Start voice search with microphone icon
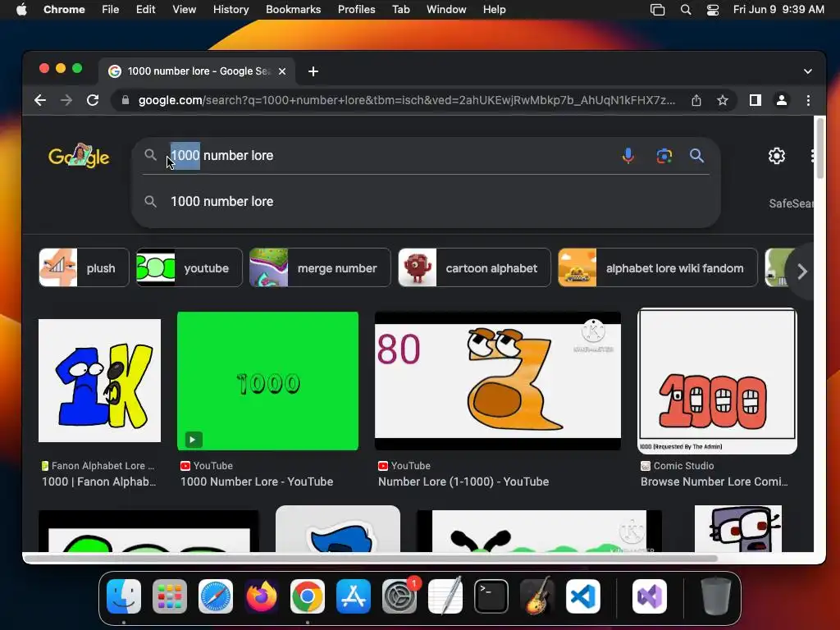Screen dimensions: 840x630 (628, 156)
